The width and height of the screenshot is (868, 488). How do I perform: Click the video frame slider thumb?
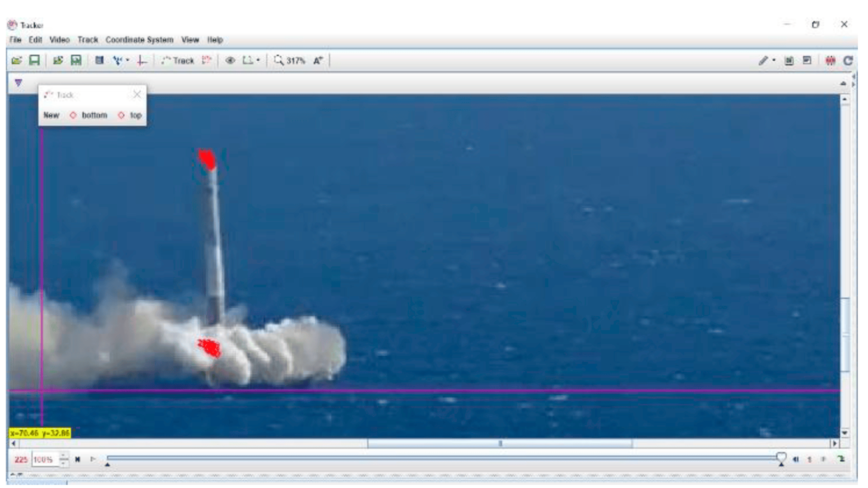point(780,457)
